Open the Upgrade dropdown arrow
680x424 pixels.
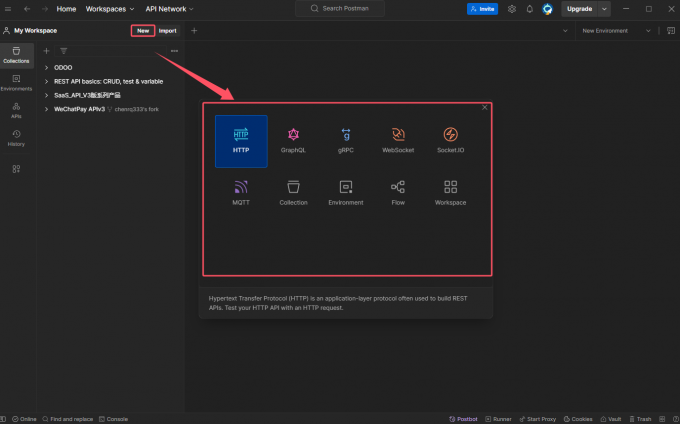tap(604, 9)
